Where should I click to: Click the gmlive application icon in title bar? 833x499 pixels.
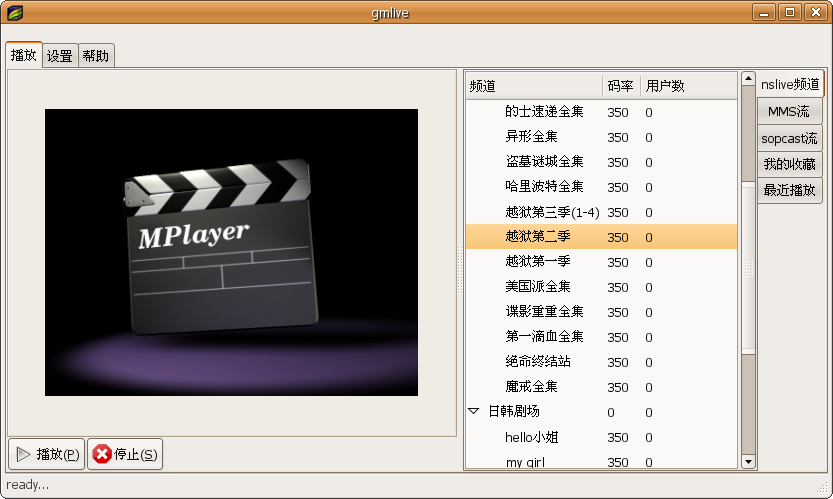(14, 12)
